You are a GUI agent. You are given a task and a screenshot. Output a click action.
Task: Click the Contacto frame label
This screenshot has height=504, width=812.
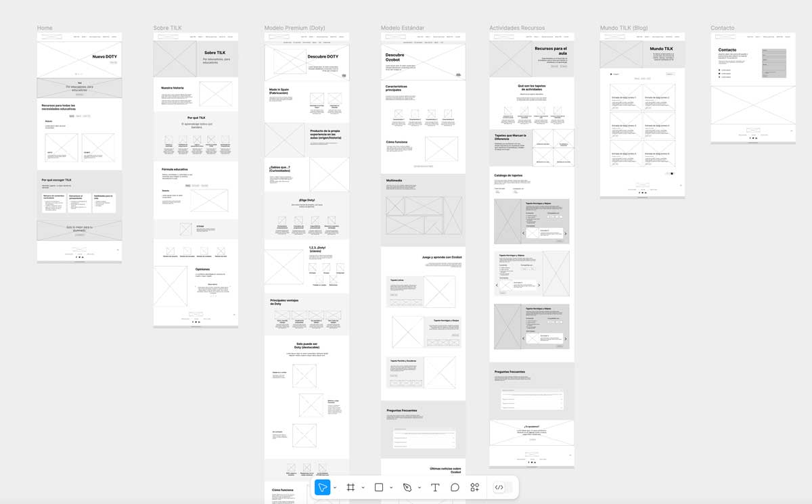(x=722, y=28)
